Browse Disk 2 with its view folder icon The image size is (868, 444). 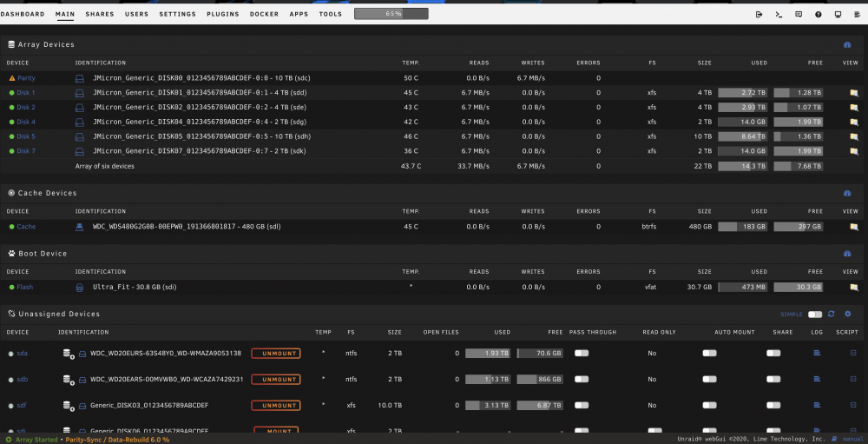coord(853,108)
